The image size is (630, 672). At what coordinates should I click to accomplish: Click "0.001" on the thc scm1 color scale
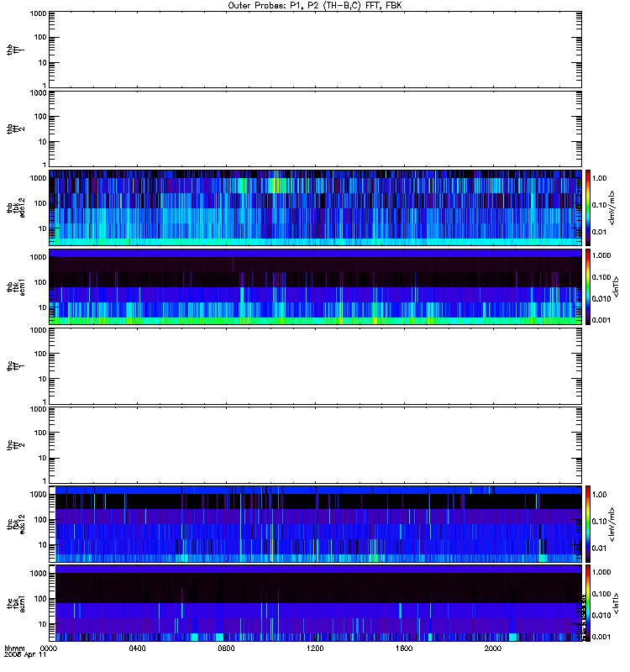click(x=601, y=637)
